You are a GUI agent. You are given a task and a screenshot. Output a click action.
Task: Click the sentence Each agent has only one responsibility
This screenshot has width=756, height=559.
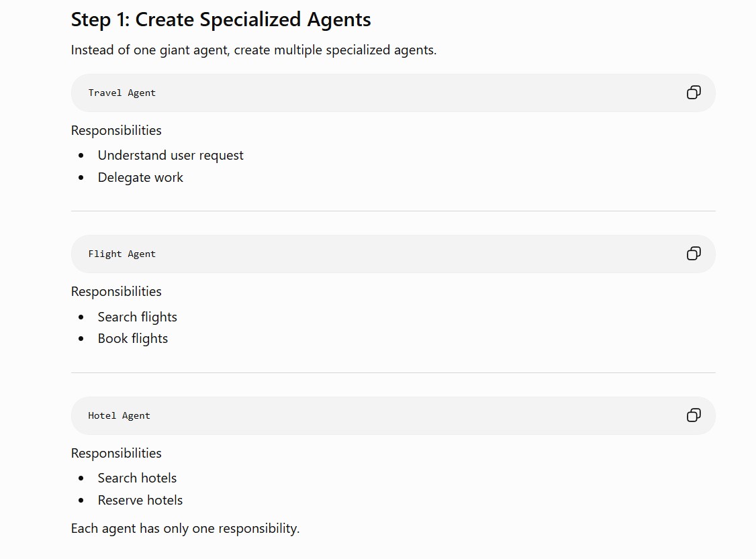(x=185, y=529)
